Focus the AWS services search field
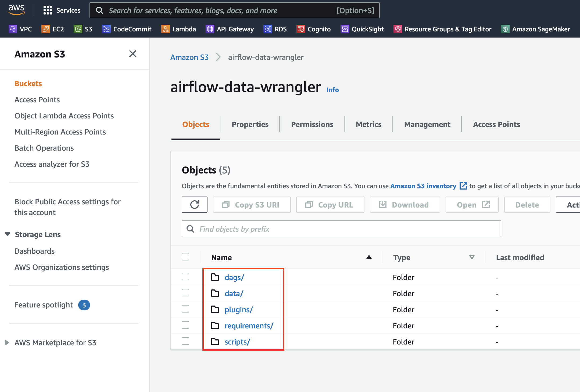This screenshot has width=580, height=392. (234, 10)
